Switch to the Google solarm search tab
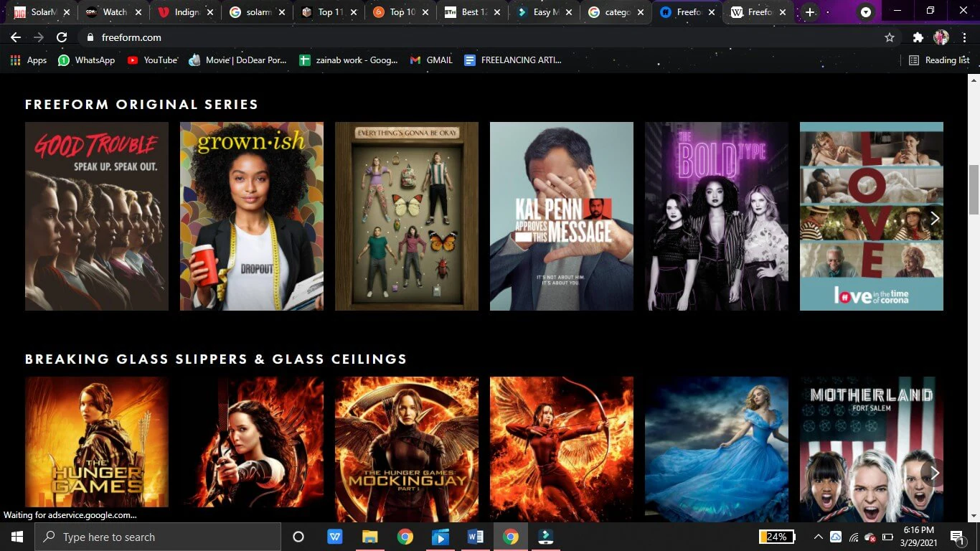980x551 pixels. coord(257,12)
